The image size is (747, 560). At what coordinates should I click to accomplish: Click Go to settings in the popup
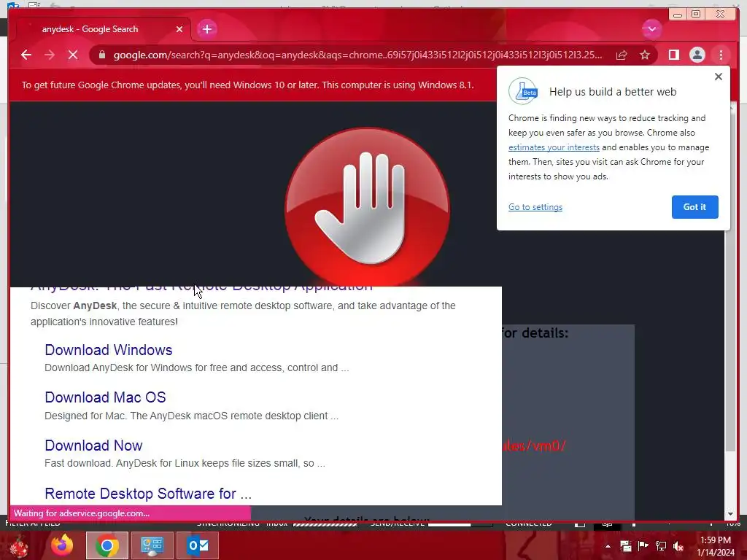535,207
